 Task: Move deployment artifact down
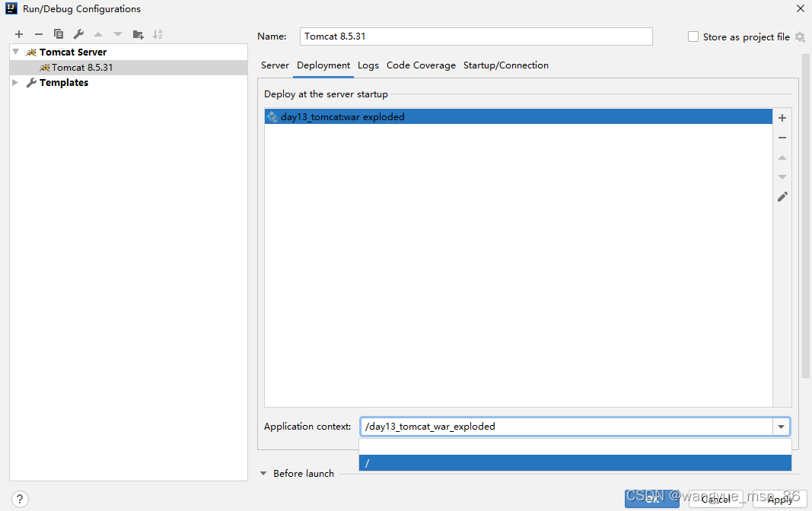[x=782, y=177]
